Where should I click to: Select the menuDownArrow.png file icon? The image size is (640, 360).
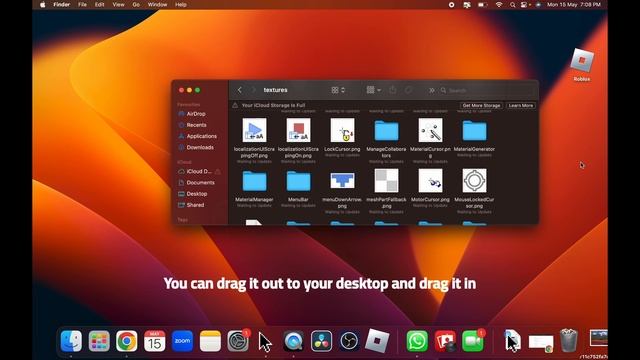342,180
